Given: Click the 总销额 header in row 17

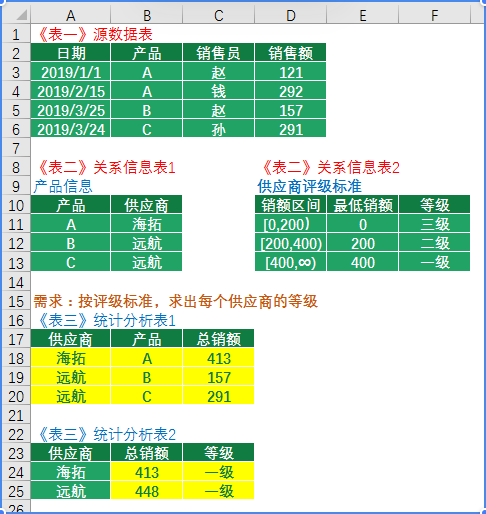Looking at the screenshot, I should click(218, 339).
